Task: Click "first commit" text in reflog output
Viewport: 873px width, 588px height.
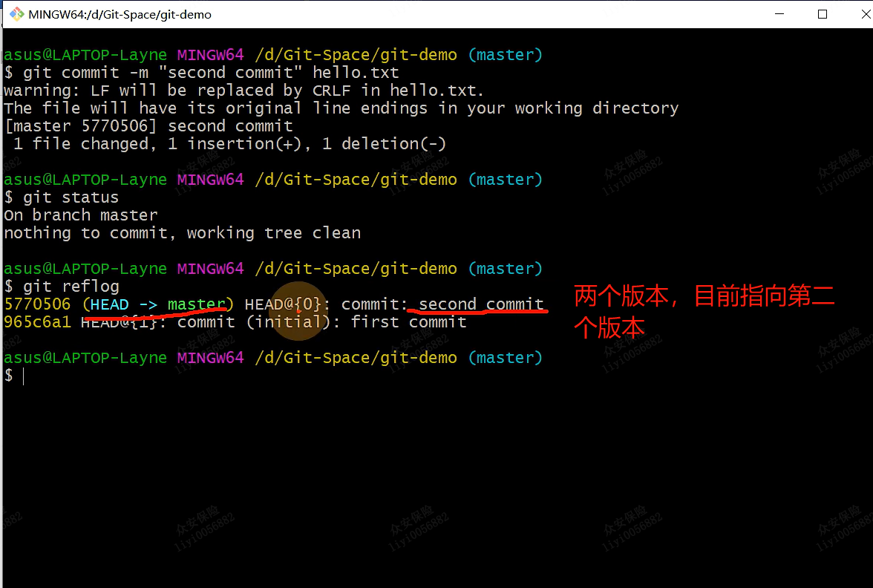Action: point(408,322)
